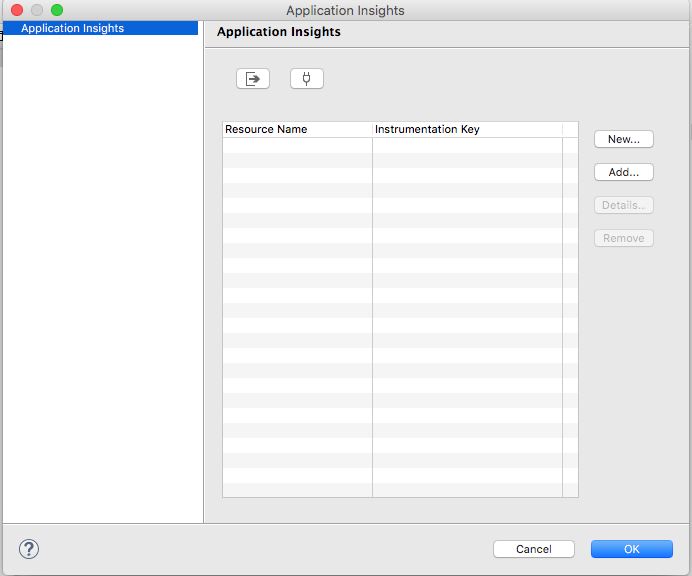Click the Add... button
Viewport: 692px width, 576px height.
(624, 172)
